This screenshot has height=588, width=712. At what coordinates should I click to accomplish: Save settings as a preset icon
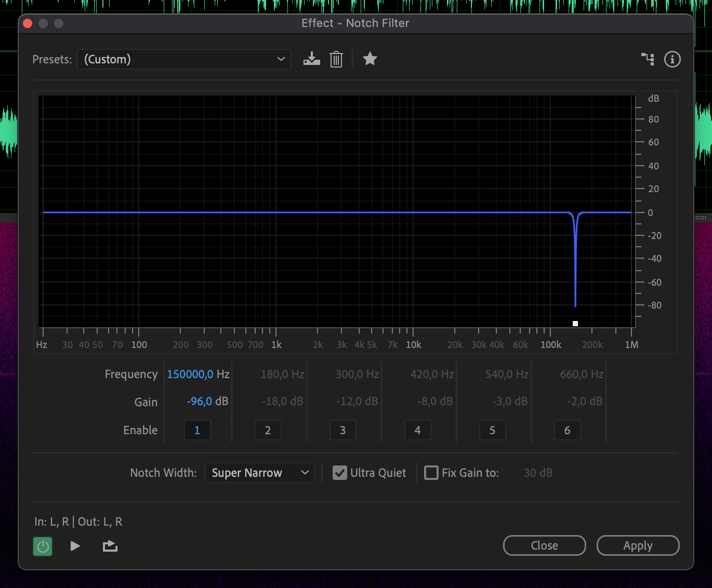(312, 59)
